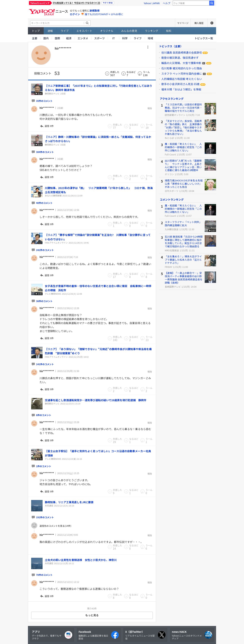Open ranking item 湘南乃風SHOCK EYEが本名＆先祖公表

[x=184, y=184]
